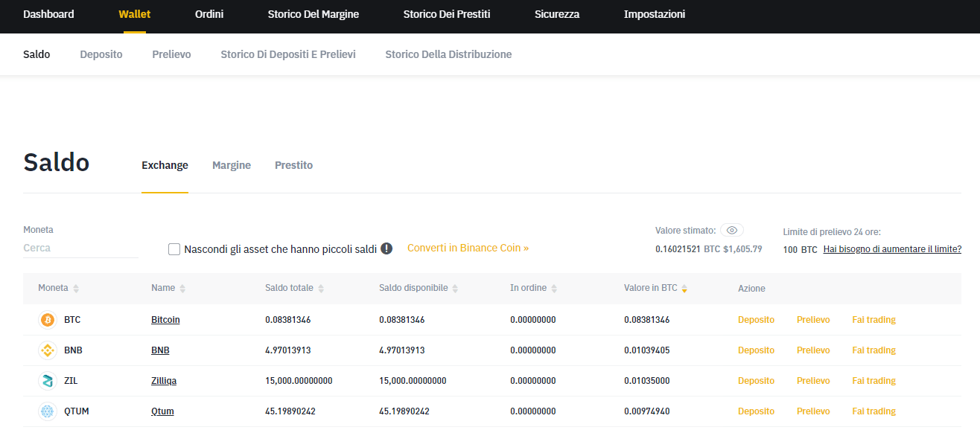Click Deposito in the BNB row

click(756, 350)
